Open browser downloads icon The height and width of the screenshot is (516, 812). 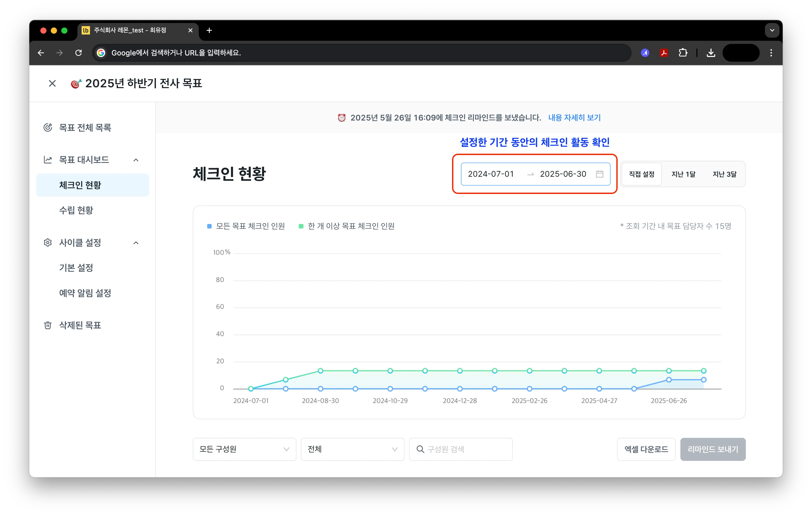(711, 53)
